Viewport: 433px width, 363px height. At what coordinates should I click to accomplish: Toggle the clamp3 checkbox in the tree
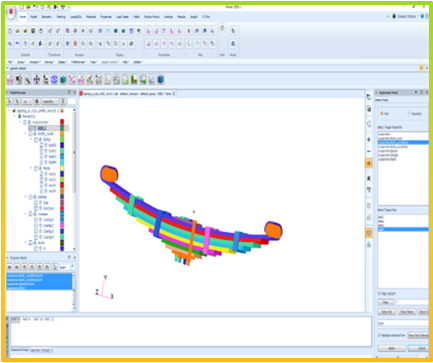[36, 231]
